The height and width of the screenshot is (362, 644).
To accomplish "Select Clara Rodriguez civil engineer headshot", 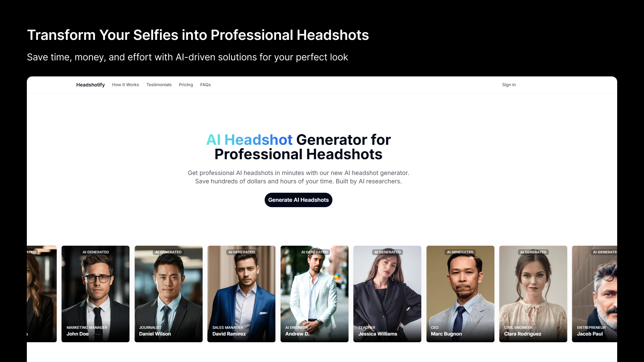I will point(533,294).
